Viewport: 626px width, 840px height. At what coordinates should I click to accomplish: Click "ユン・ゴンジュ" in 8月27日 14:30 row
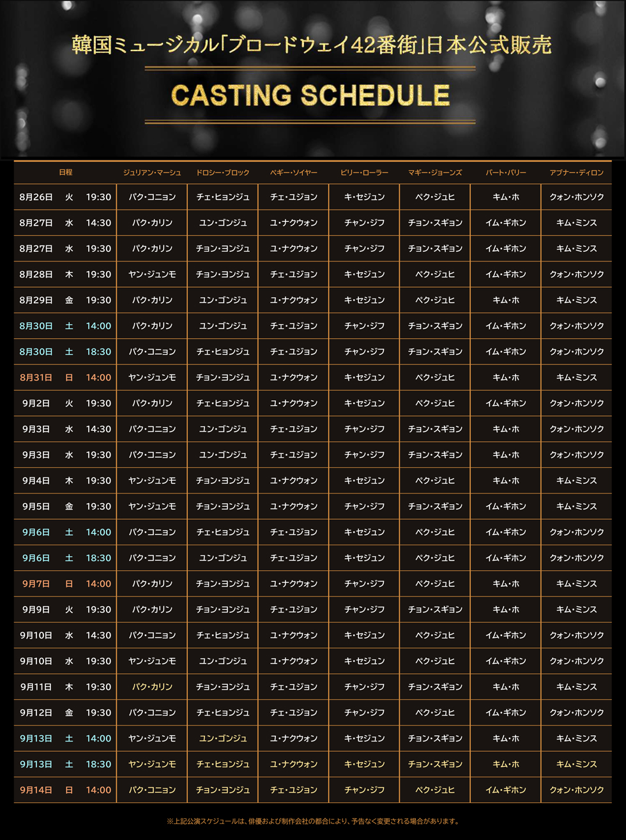point(223,222)
